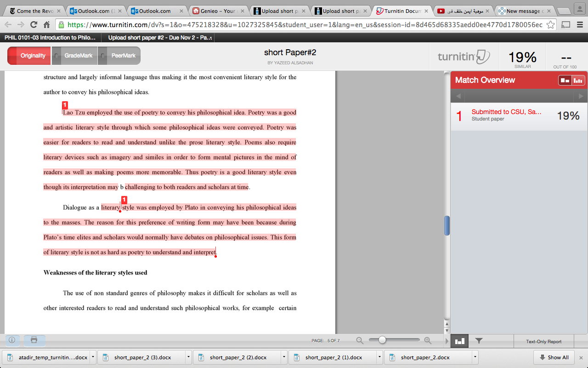588x368 pixels.
Task: Expand sidebar with the small right triangle
Action: pos(447,341)
